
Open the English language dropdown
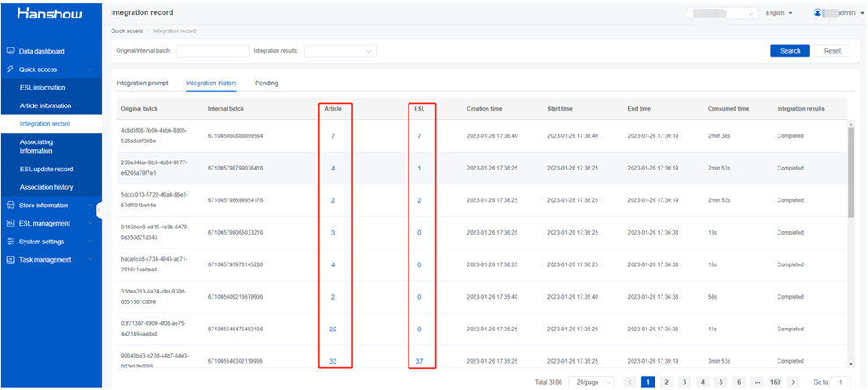[x=779, y=13]
